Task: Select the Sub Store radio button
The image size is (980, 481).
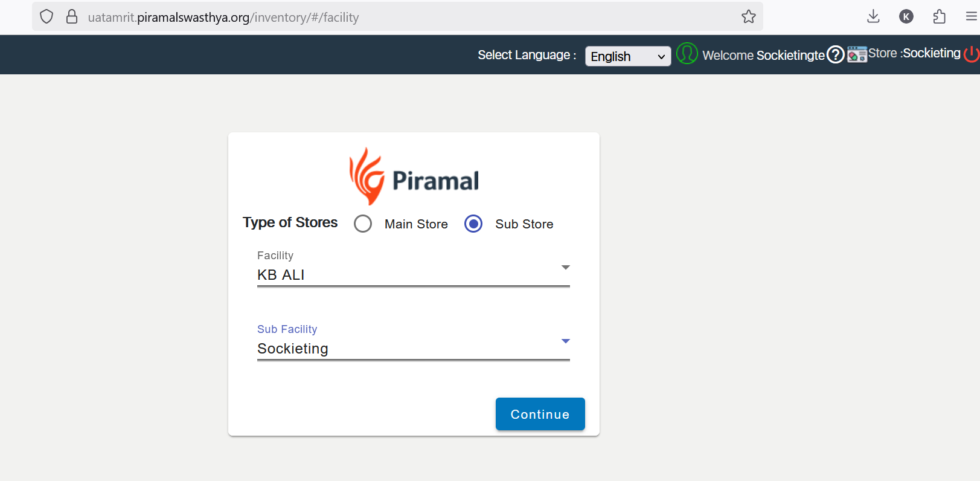Action: 473,224
